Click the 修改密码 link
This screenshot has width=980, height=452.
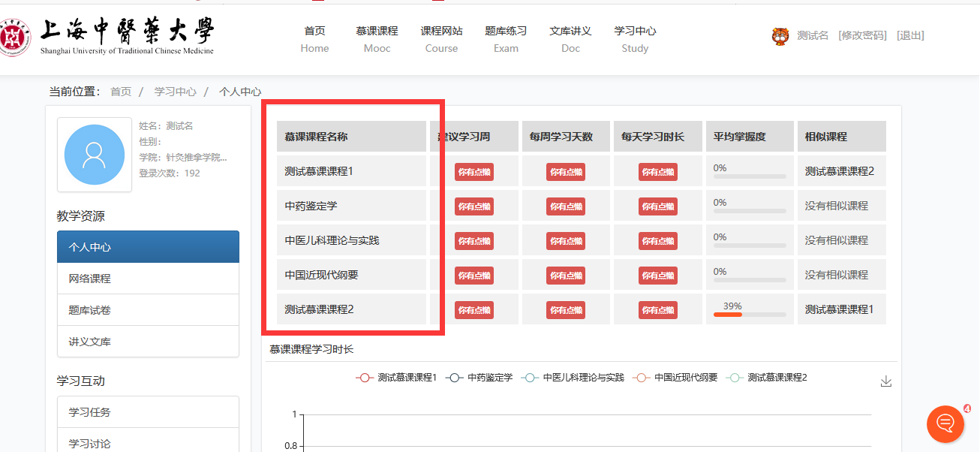(x=862, y=35)
